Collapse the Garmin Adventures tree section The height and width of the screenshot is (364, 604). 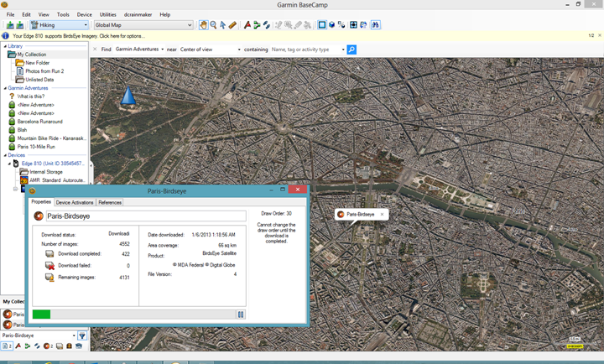(5, 88)
